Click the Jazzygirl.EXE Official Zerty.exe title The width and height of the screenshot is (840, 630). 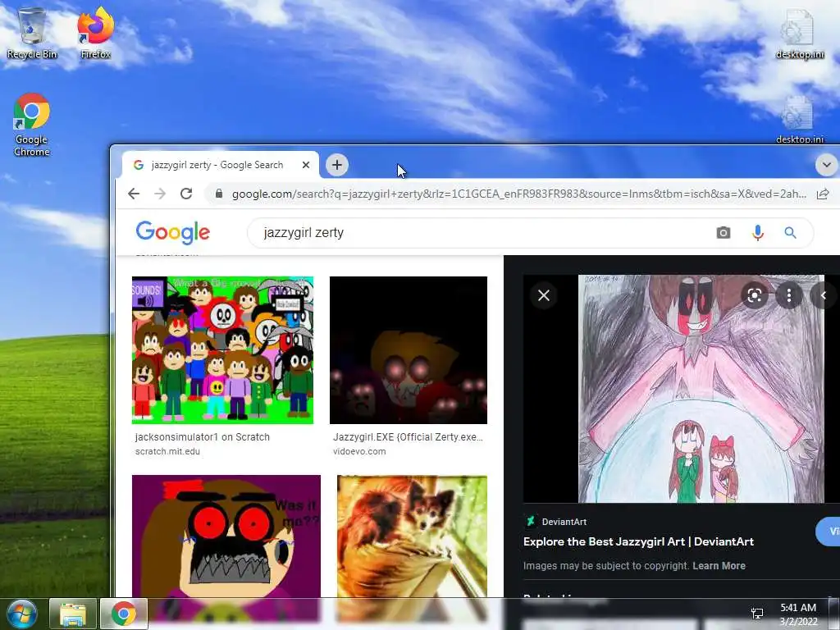[408, 437]
